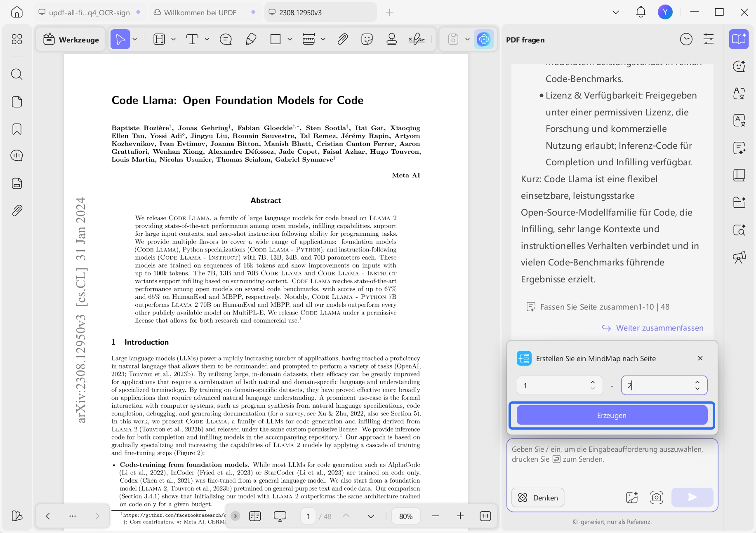Open the attachments panel in the left sidebar
This screenshot has width=756, height=533.
[x=17, y=211]
